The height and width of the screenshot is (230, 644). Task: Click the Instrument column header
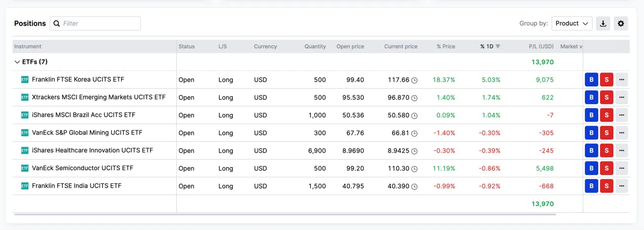point(28,46)
